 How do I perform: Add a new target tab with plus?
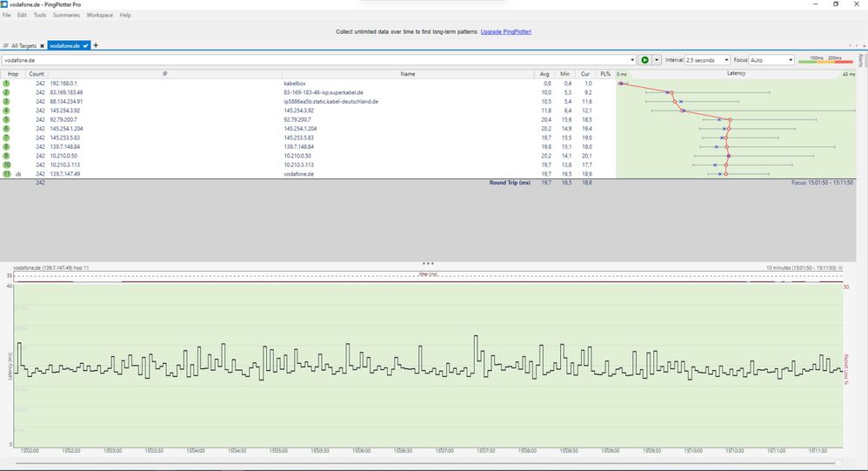pyautogui.click(x=96, y=45)
